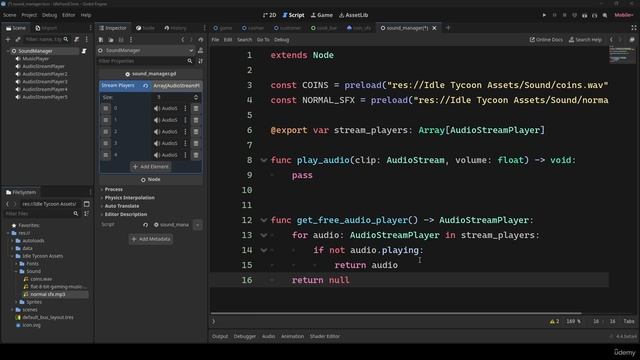Instantiate a child scene with link icon
Image resolution: width=640 pixels, height=360 pixels.
coord(18,40)
